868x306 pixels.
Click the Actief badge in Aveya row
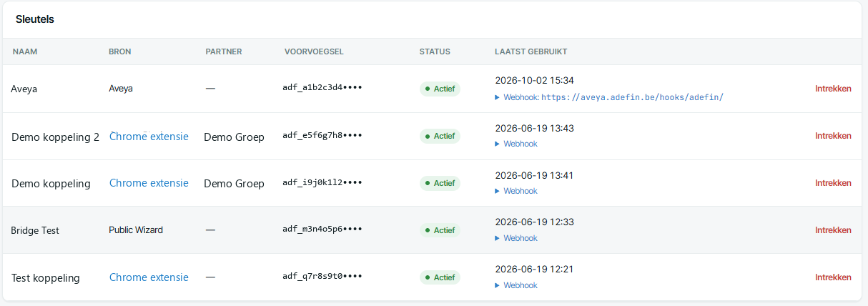[x=440, y=89]
